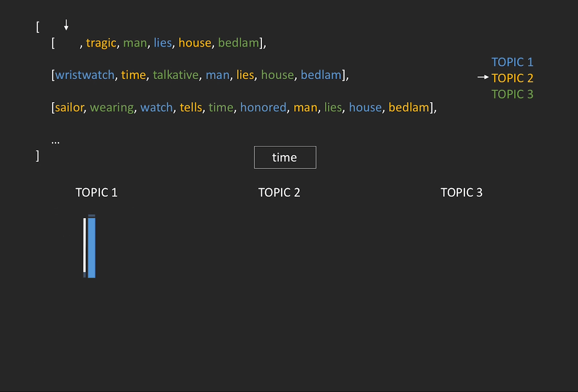The width and height of the screenshot is (578, 392).
Task: Click the white down arrow above the first list
Action: click(66, 25)
